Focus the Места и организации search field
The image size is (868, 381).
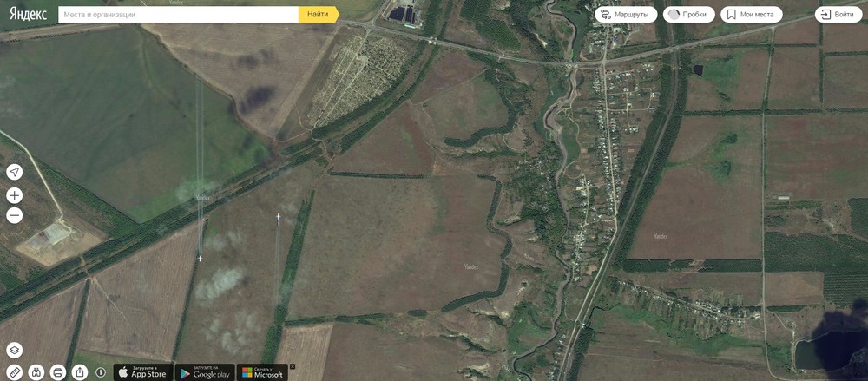coord(178,15)
